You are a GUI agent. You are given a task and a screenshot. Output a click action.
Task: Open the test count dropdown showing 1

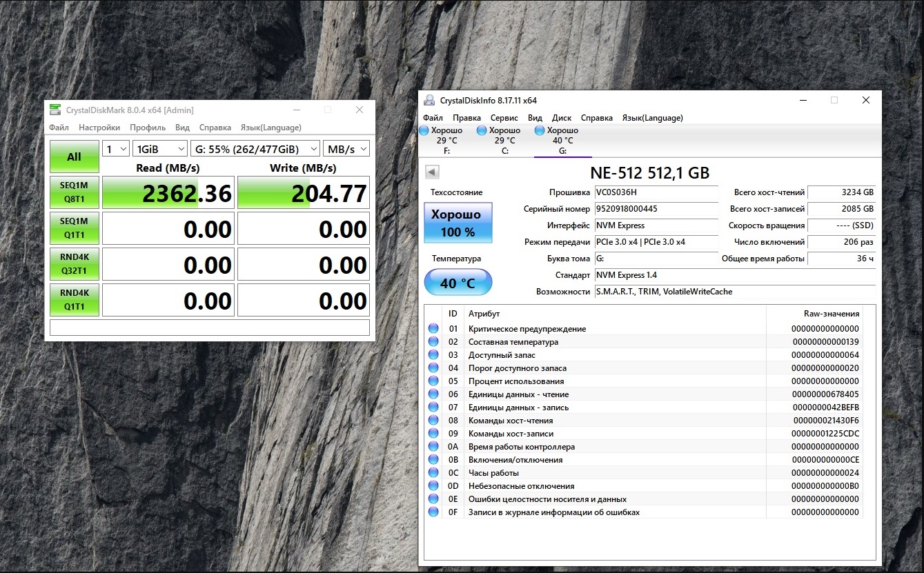point(116,149)
